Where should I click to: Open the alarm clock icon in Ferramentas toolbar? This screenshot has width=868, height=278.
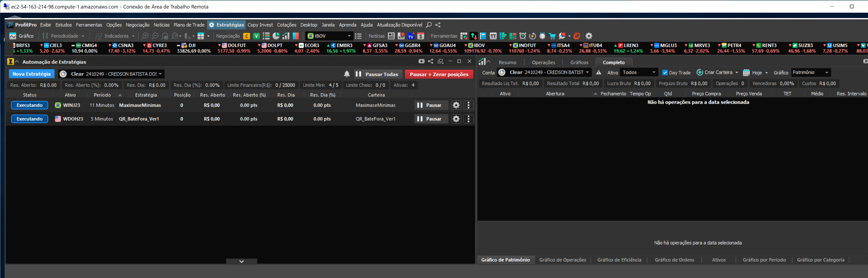click(x=523, y=36)
